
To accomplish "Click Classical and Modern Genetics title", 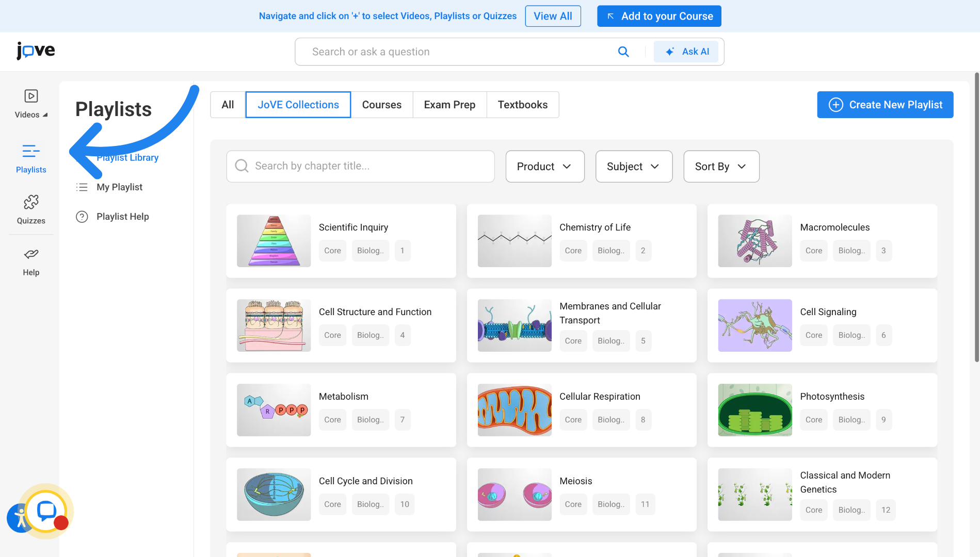I will pyautogui.click(x=845, y=482).
